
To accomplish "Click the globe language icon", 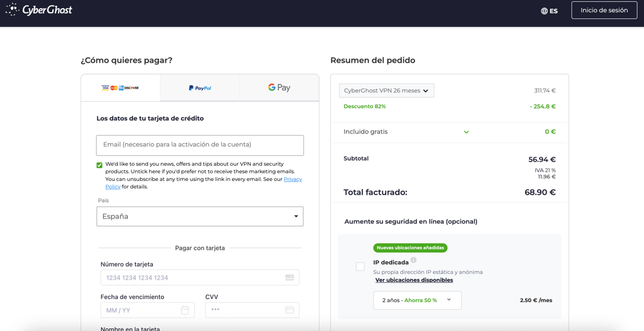I will (544, 11).
